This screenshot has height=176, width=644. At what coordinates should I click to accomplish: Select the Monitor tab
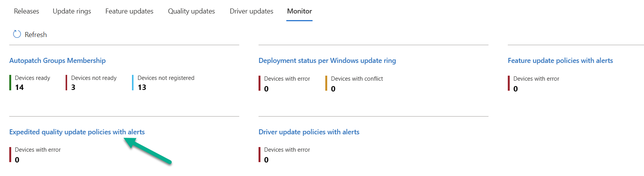point(299,11)
